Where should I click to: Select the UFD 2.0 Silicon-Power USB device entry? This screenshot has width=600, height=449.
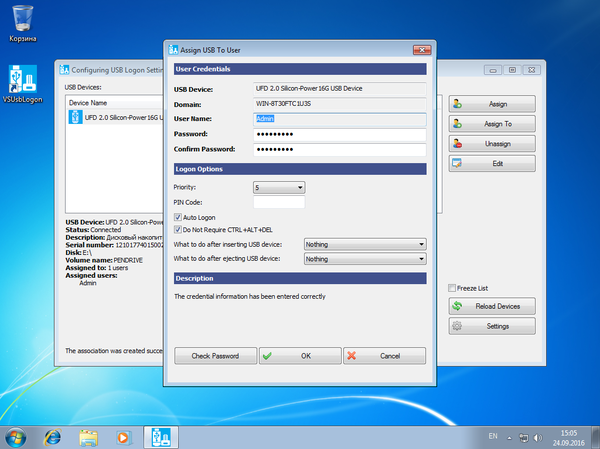[120, 117]
